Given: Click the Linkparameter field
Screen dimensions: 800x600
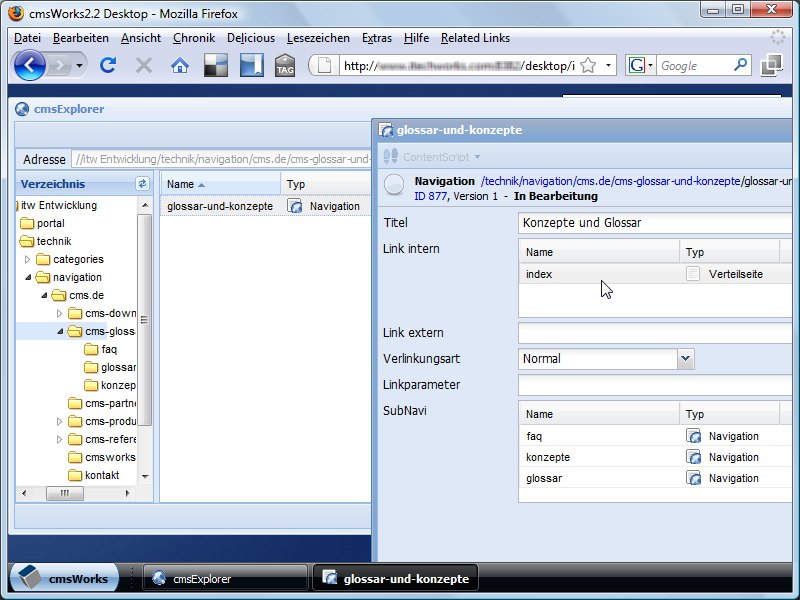Looking at the screenshot, I should point(656,385).
